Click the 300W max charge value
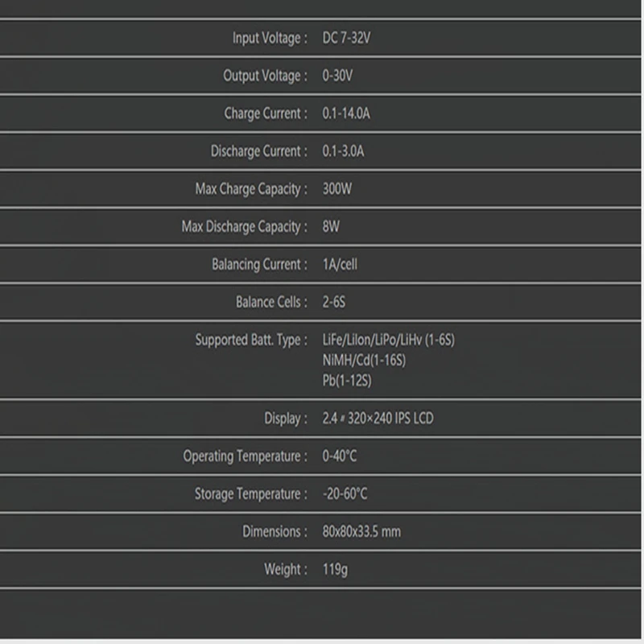The height and width of the screenshot is (644, 644). pyautogui.click(x=336, y=189)
